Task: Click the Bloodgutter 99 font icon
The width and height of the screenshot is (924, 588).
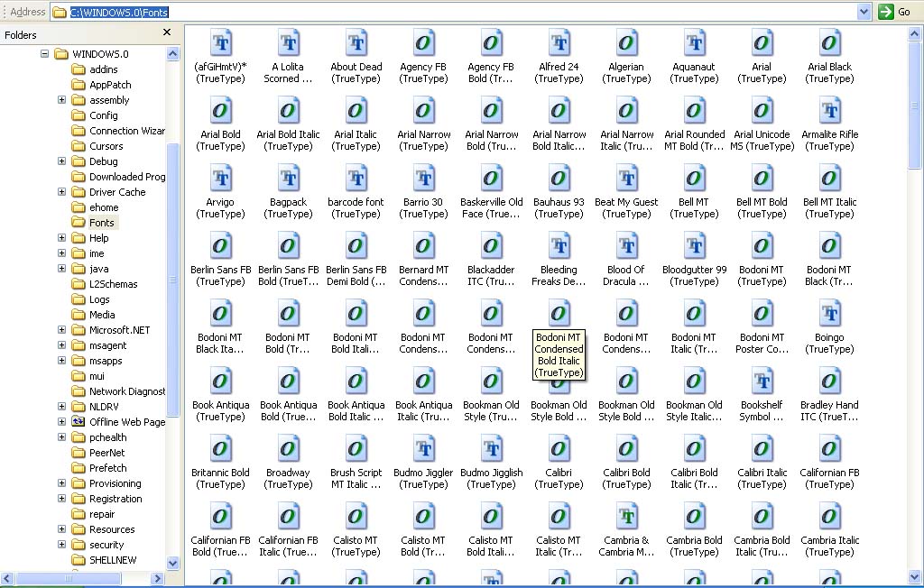Action: (694, 245)
